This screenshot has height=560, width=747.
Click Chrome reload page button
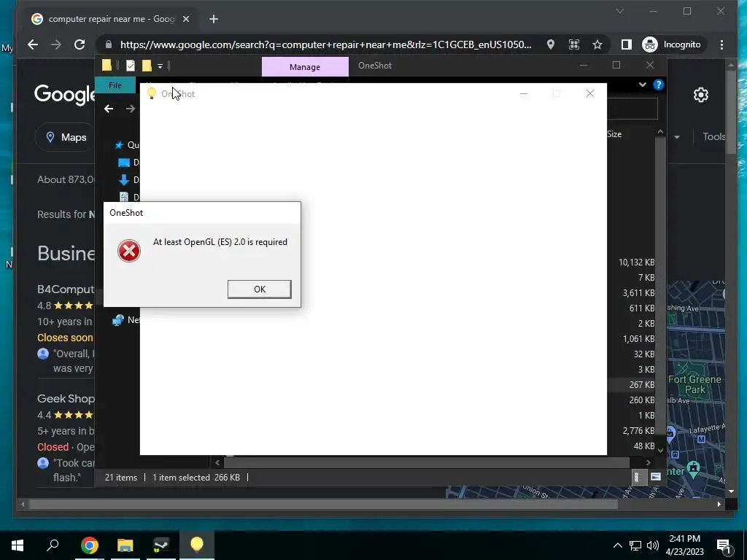click(x=80, y=44)
